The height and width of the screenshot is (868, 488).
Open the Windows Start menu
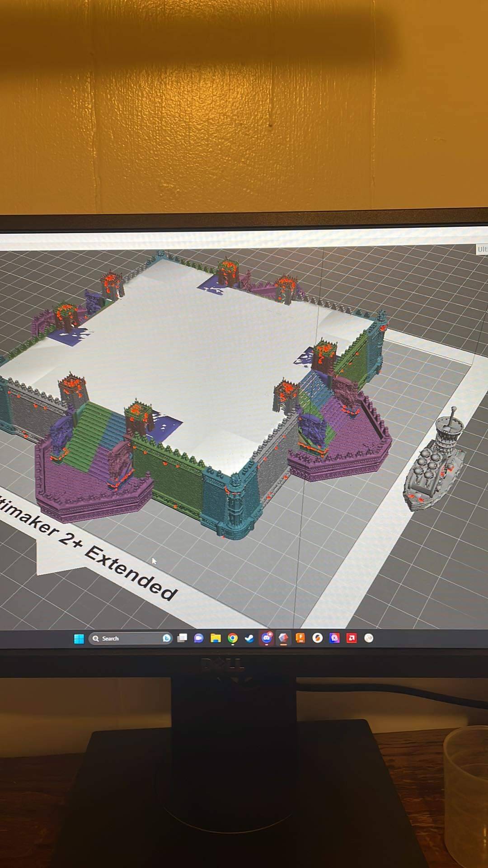(79, 638)
